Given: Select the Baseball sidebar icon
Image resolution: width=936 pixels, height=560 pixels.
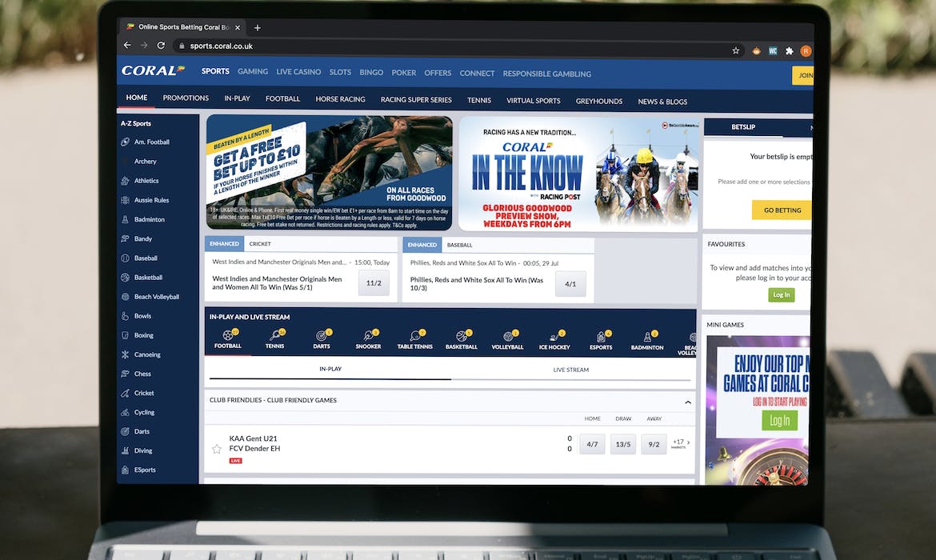Looking at the screenshot, I should point(125,258).
